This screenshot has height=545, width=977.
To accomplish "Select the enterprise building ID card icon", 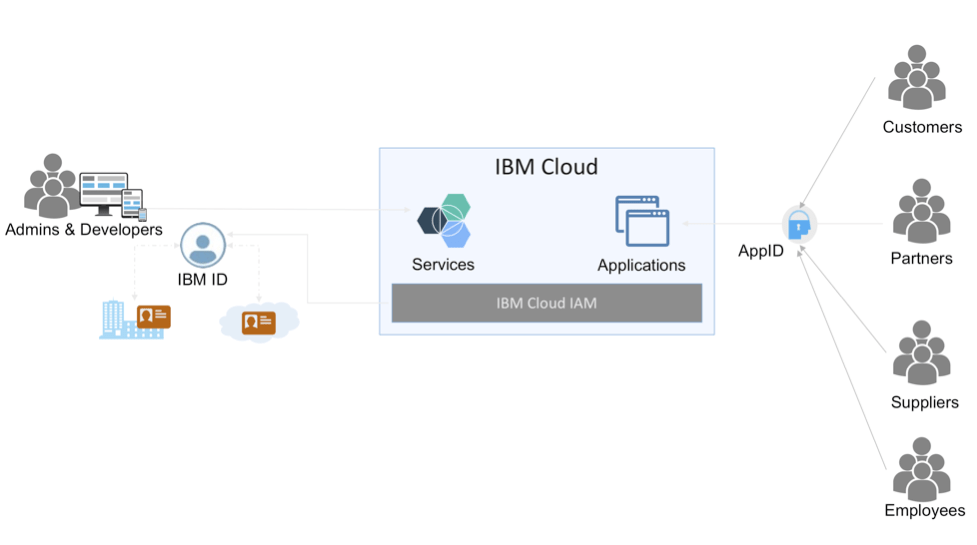I will (x=135, y=320).
